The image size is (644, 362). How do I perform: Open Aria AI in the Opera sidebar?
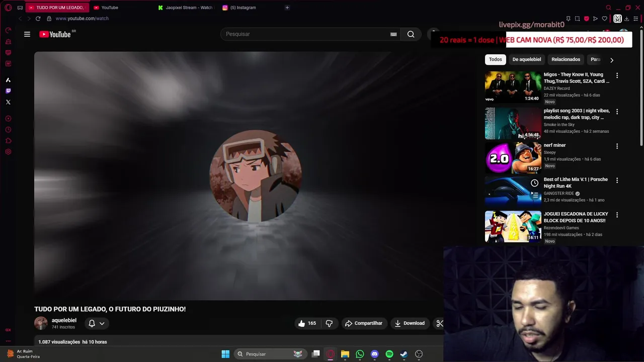click(x=8, y=80)
